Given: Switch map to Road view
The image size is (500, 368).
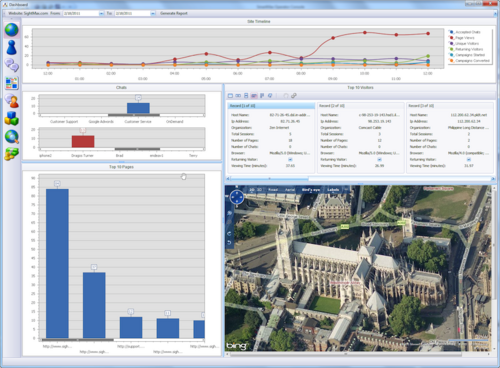Looking at the screenshot, I should (273, 190).
